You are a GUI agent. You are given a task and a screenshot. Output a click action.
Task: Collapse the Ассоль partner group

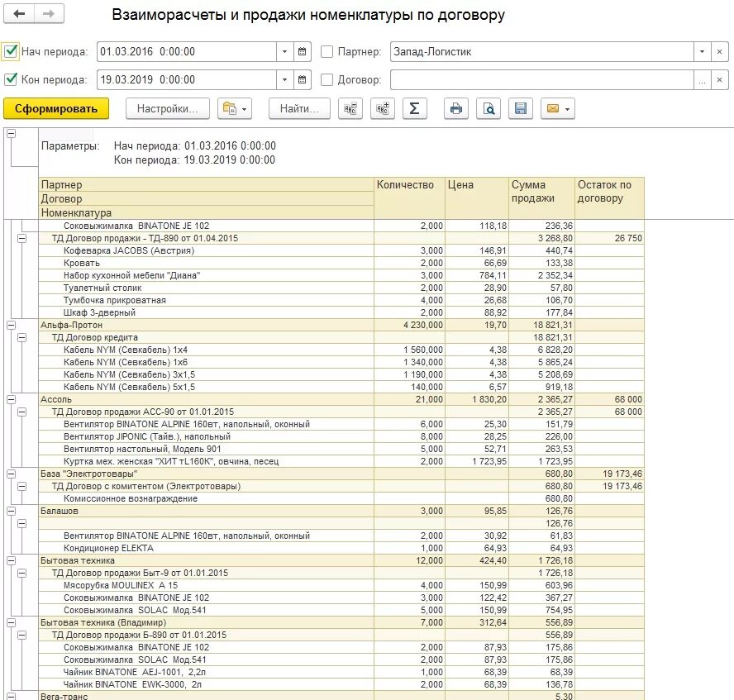[x=11, y=399]
